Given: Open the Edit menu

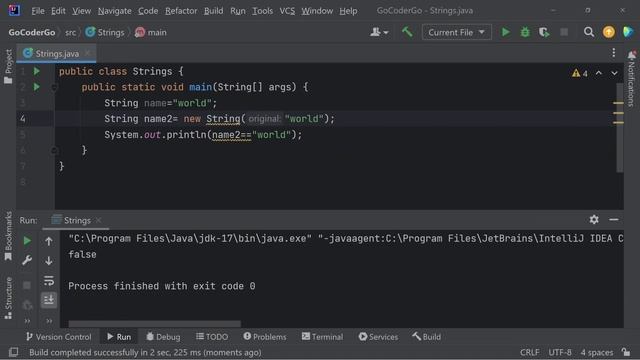Looking at the screenshot, I should [x=58, y=11].
